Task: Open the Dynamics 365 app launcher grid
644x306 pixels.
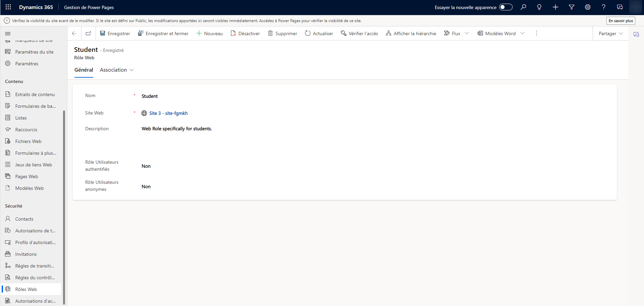Action: point(8,7)
